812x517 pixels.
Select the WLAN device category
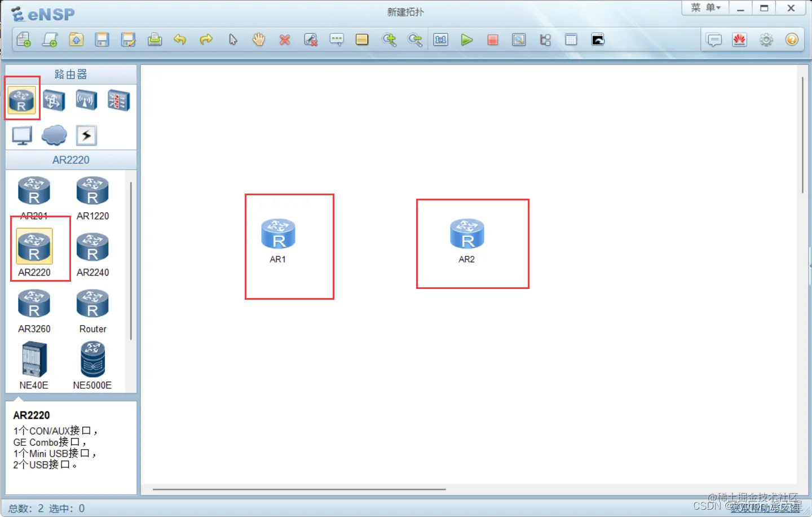86,100
